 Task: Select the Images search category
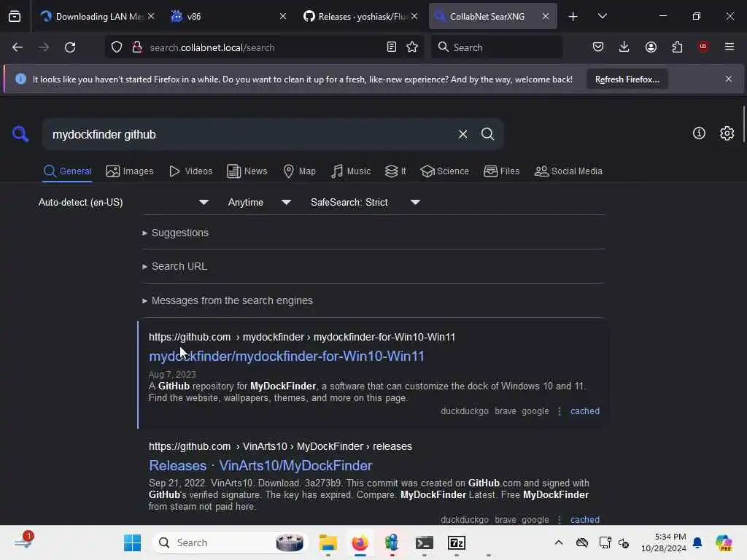coord(130,171)
